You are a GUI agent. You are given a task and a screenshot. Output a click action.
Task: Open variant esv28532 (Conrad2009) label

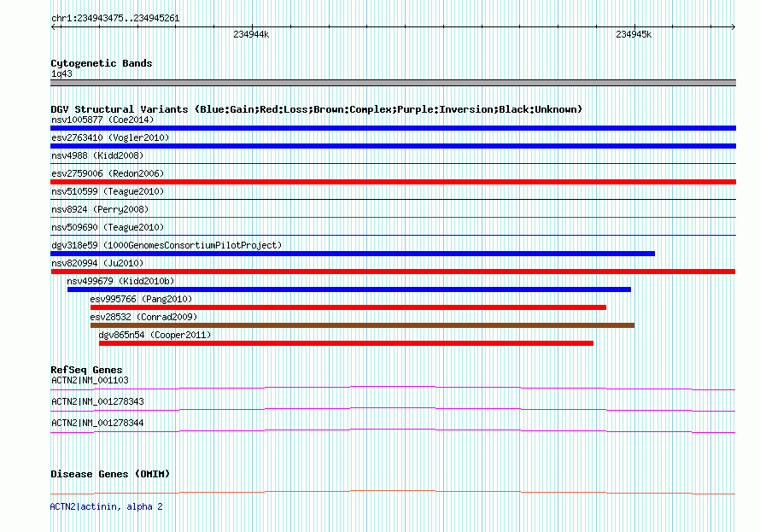[x=143, y=317]
